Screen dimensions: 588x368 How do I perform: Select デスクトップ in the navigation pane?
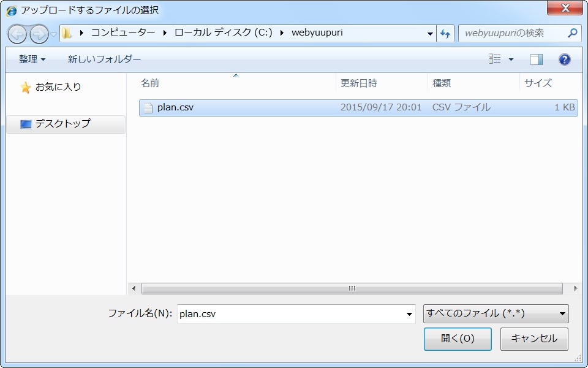(x=62, y=124)
